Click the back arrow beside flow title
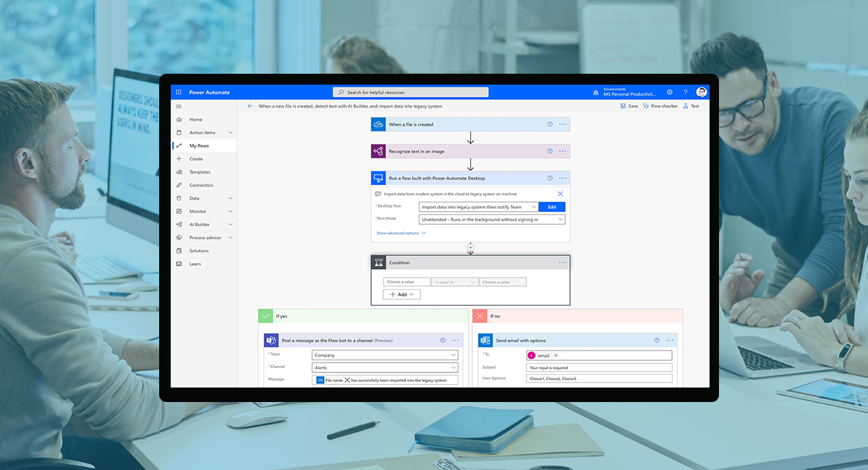This screenshot has height=470, width=868. point(250,106)
